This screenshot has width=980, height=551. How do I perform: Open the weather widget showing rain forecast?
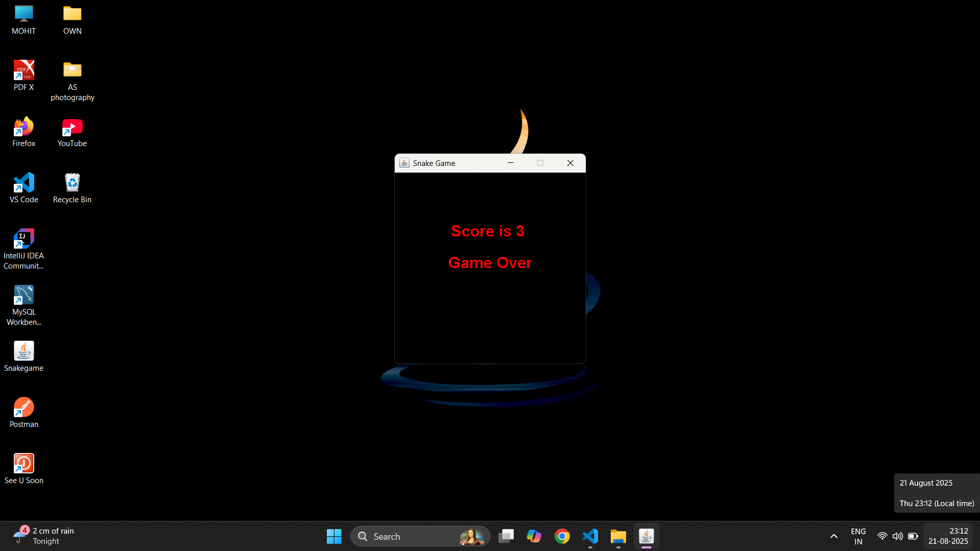tap(43, 536)
